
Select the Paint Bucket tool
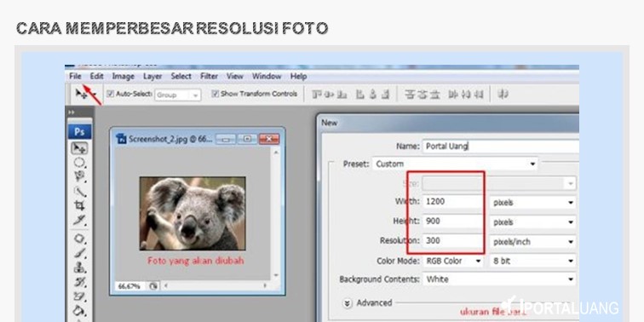tap(79, 310)
